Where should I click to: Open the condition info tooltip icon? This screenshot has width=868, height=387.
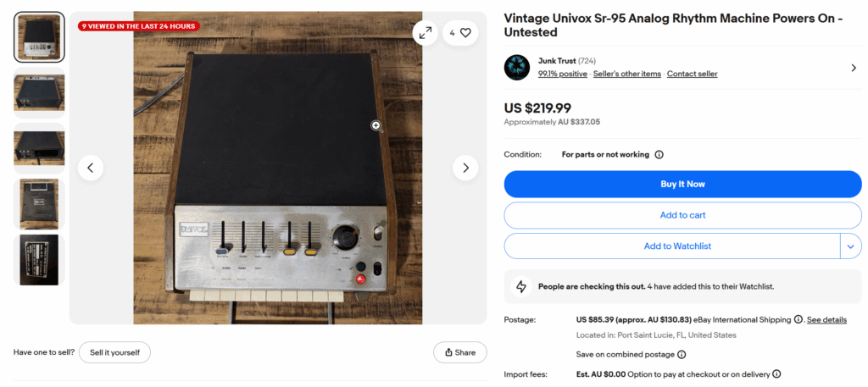coord(659,155)
